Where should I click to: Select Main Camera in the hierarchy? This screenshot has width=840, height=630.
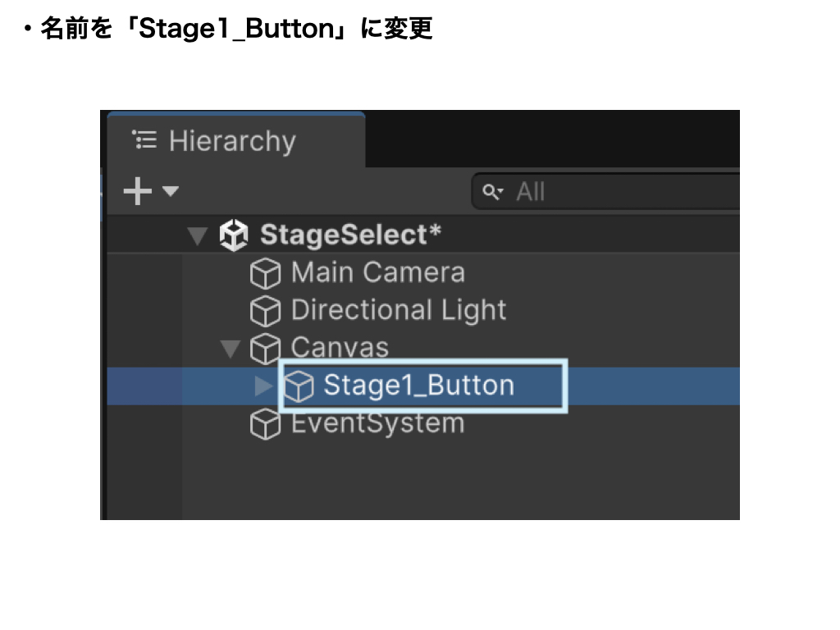(x=377, y=273)
